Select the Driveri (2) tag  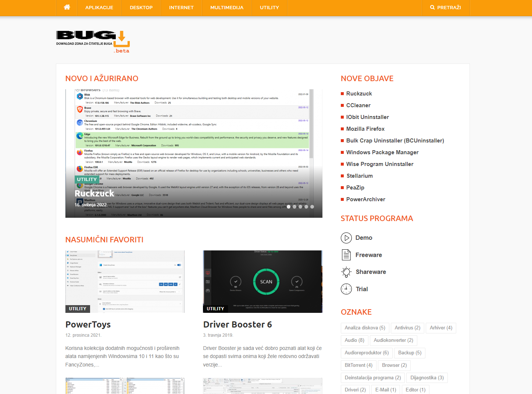point(355,390)
